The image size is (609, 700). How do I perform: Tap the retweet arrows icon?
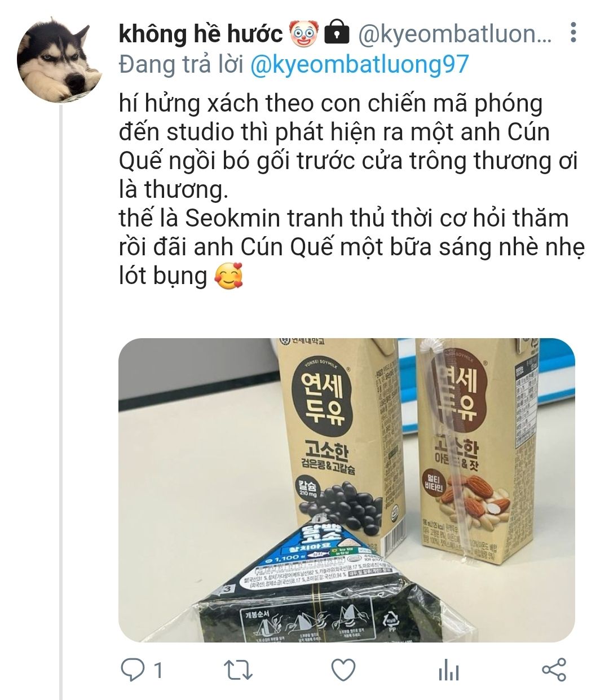point(238,671)
